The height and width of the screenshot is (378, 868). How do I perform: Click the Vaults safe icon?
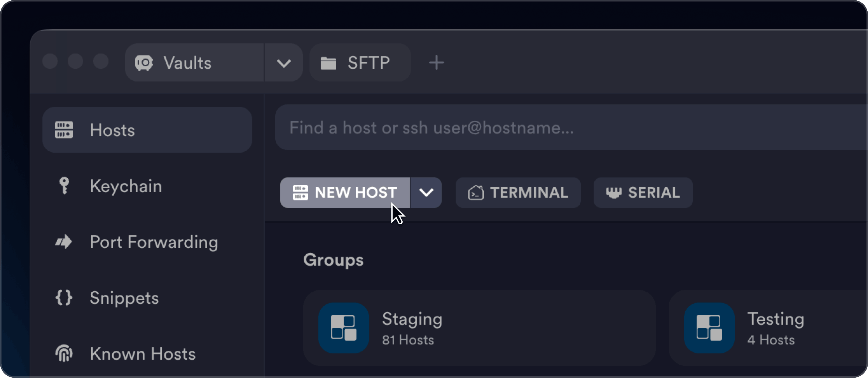144,63
